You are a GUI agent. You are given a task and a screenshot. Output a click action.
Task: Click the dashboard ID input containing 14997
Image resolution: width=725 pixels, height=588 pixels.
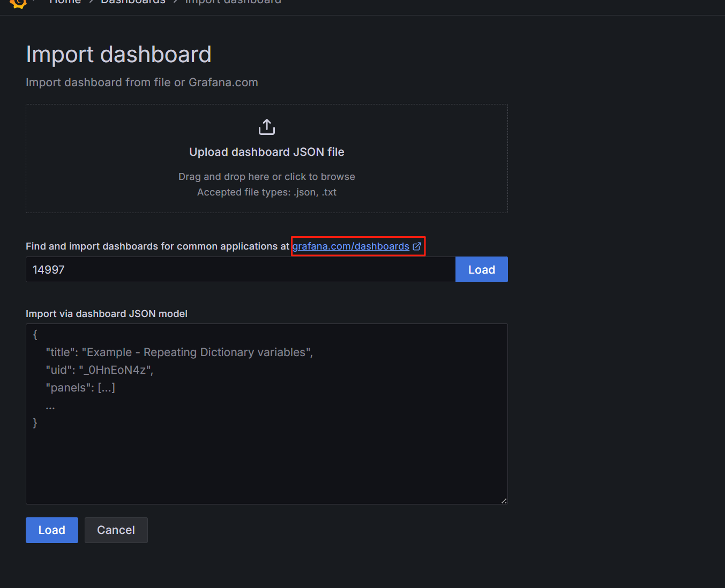point(241,269)
